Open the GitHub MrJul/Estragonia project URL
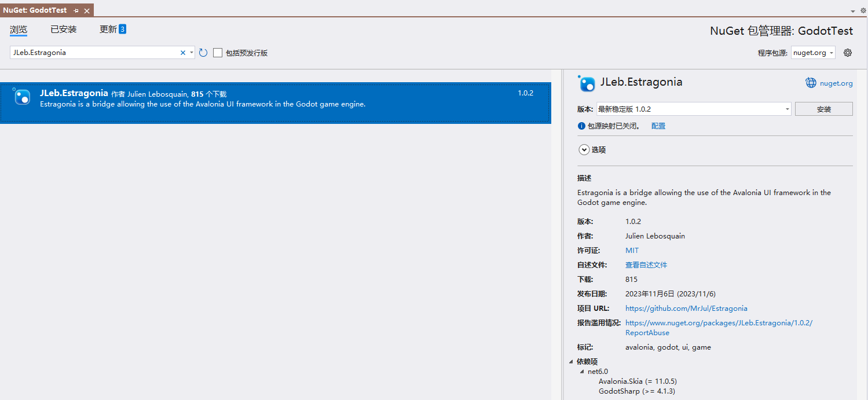The height and width of the screenshot is (400, 868). click(x=686, y=309)
